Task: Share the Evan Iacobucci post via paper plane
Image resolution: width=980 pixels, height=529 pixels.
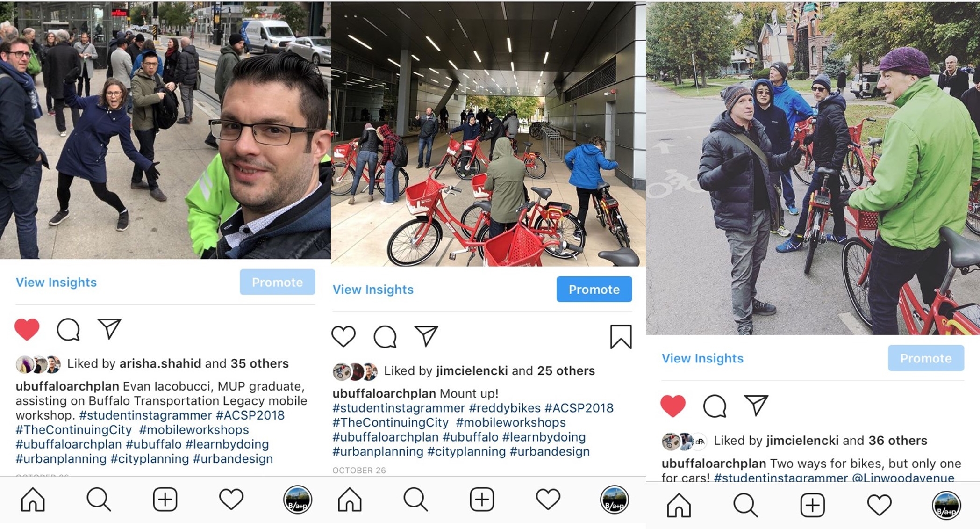Action: point(109,329)
